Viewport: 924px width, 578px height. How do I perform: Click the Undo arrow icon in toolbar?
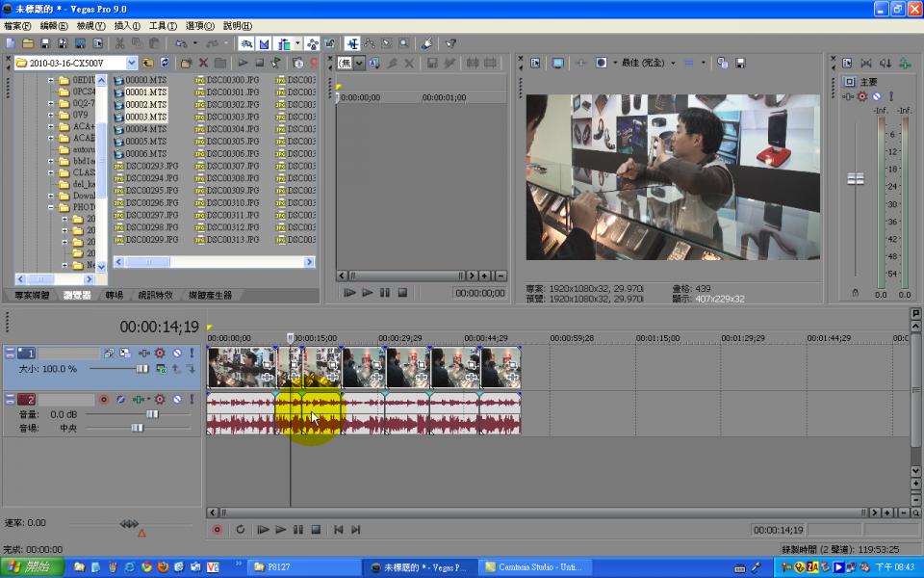coord(180,43)
